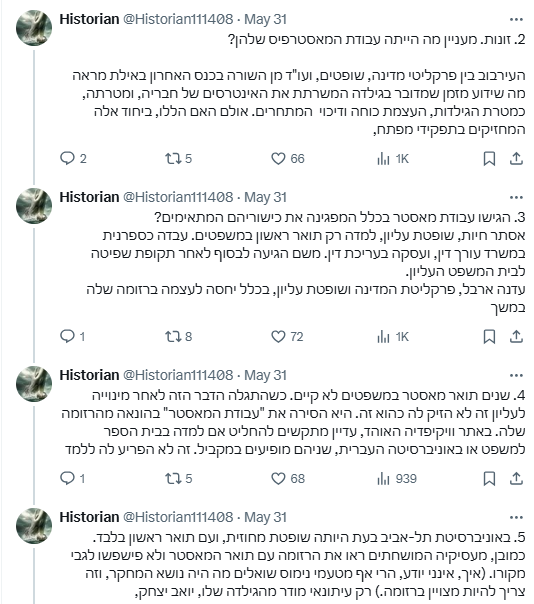Open May 31 timestamp on tweet 4
The height and width of the screenshot is (604, 534).
265,375
